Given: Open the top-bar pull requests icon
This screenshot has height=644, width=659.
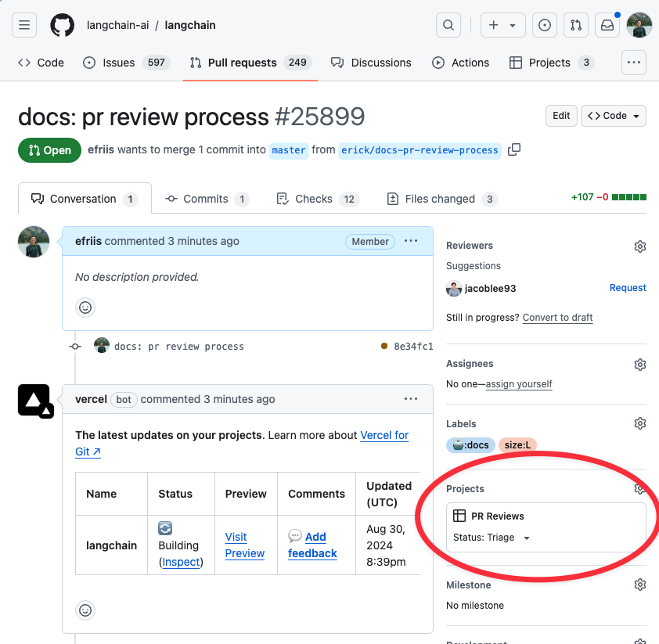Looking at the screenshot, I should [x=576, y=25].
